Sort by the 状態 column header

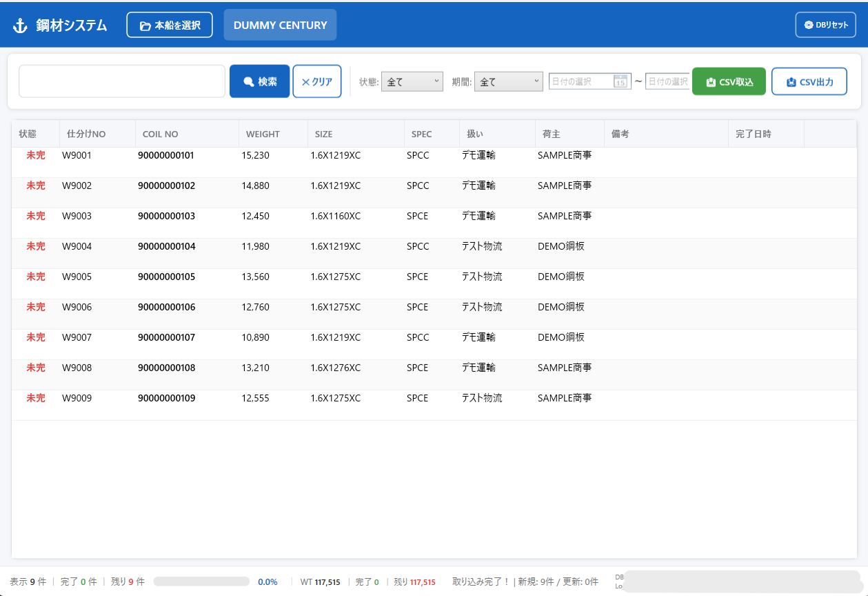click(36, 134)
